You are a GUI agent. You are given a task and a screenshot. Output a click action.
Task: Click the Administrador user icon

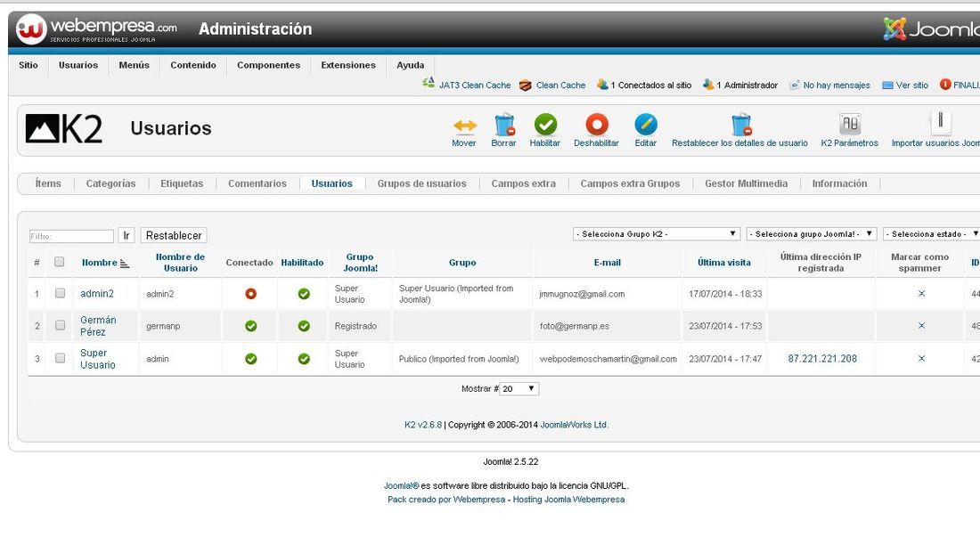click(x=708, y=85)
